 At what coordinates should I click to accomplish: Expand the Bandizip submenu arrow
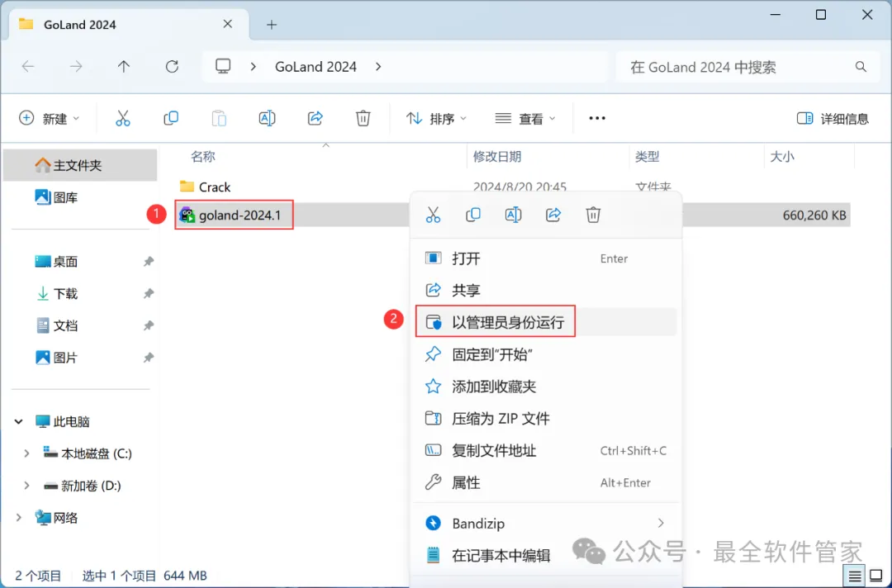[661, 523]
